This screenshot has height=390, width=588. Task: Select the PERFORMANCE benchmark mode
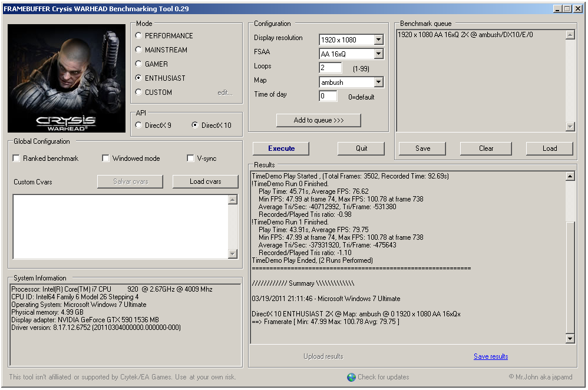click(x=138, y=35)
